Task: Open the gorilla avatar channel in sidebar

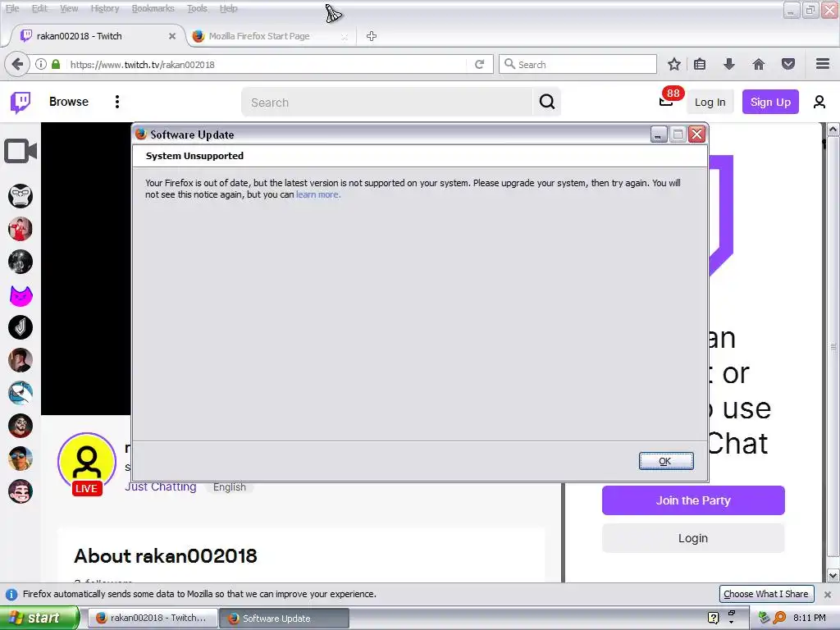Action: pyautogui.click(x=21, y=196)
